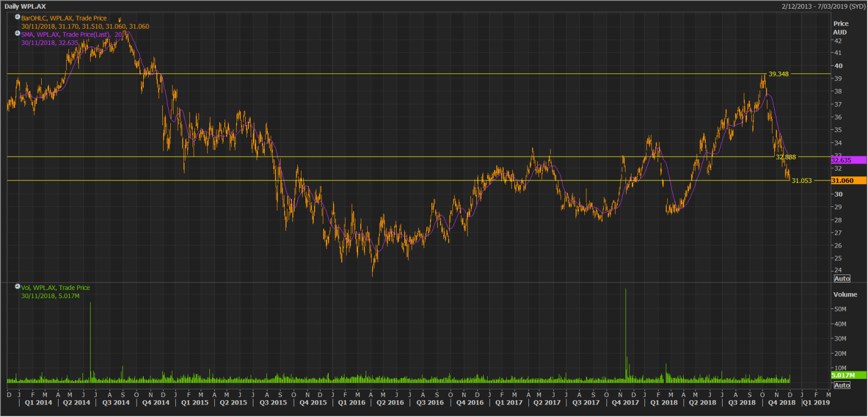Click the BarOHLC series legend icon
This screenshot has height=417, width=868.
pos(17,17)
